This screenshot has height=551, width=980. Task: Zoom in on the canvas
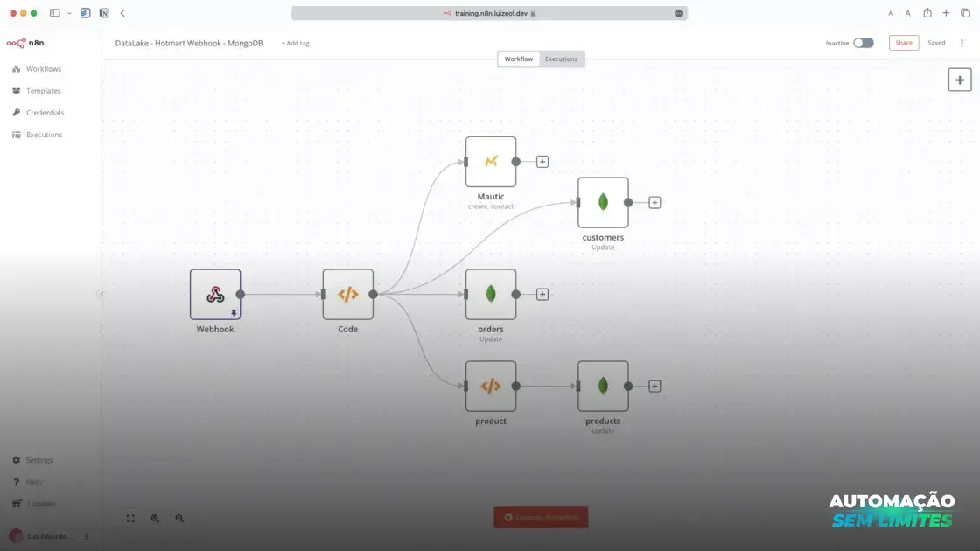tap(155, 518)
